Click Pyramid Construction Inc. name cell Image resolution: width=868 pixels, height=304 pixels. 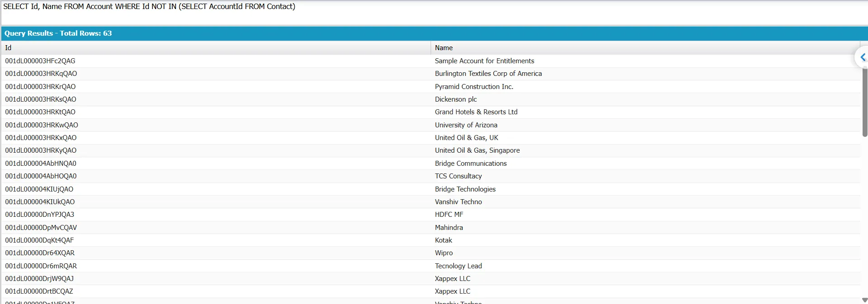click(474, 87)
